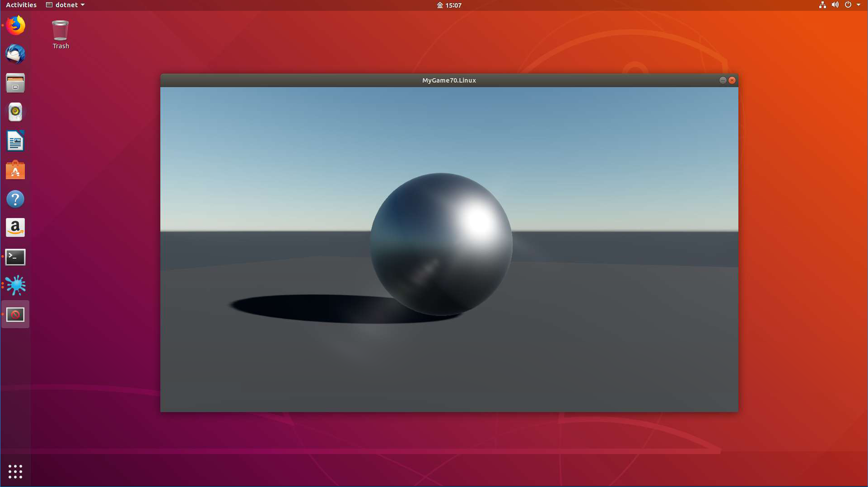The image size is (868, 487).
Task: Open the clock calendar showing 15:07
Action: (x=449, y=5)
